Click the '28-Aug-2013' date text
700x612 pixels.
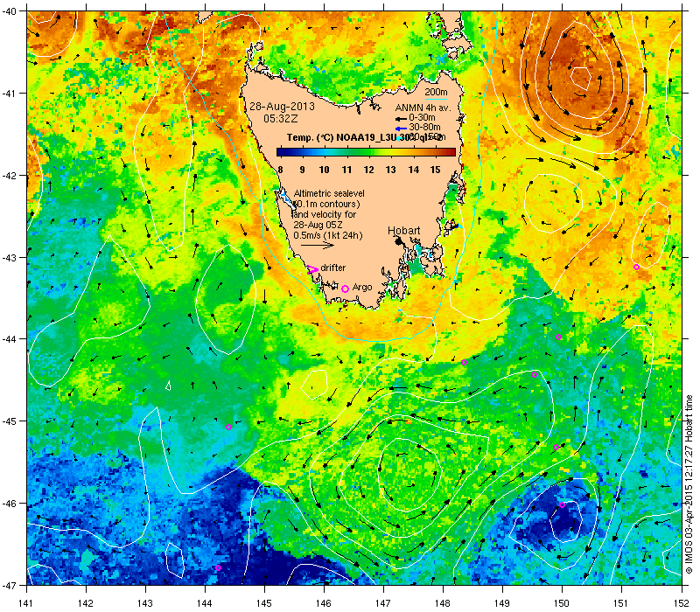pos(282,107)
